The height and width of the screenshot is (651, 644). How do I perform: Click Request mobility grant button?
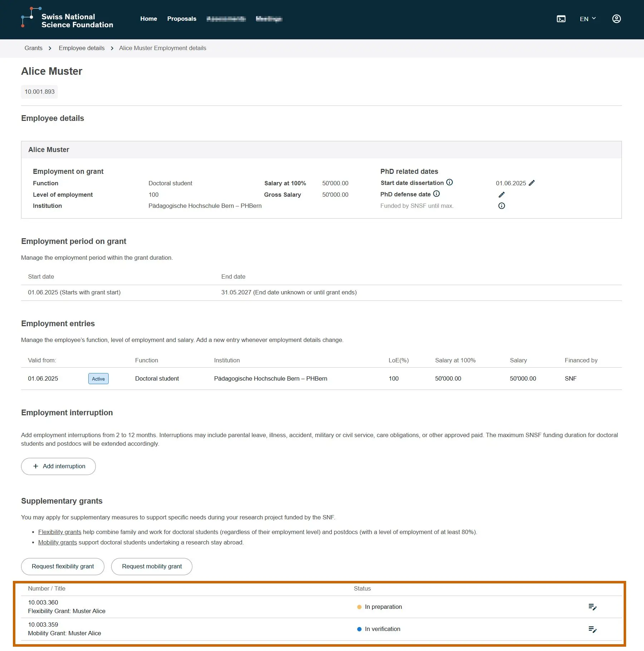152,567
